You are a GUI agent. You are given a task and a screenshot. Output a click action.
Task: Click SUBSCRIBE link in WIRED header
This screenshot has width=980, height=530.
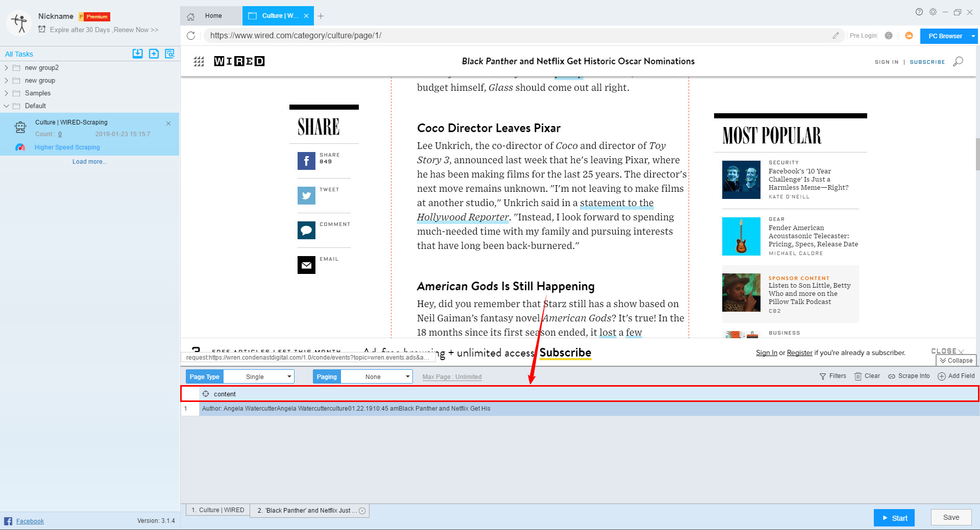tap(927, 62)
